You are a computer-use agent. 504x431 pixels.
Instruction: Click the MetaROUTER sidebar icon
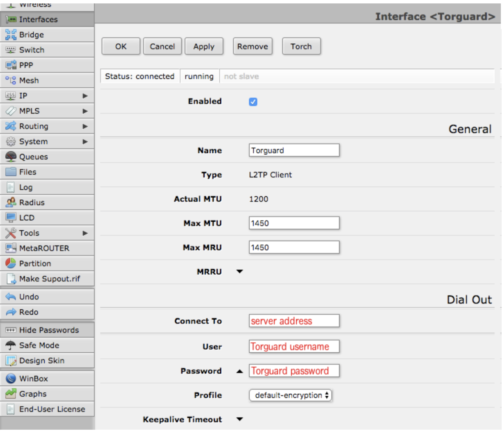point(11,248)
